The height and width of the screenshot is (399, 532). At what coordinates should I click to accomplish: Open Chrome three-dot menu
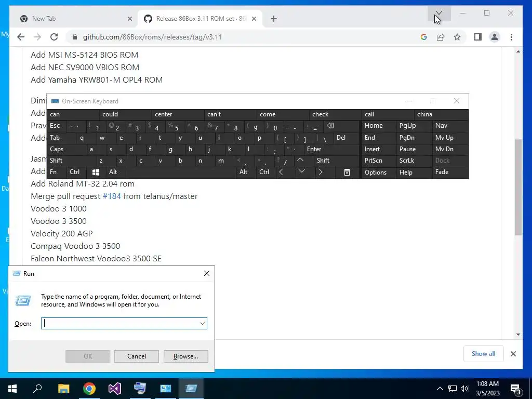(511, 37)
